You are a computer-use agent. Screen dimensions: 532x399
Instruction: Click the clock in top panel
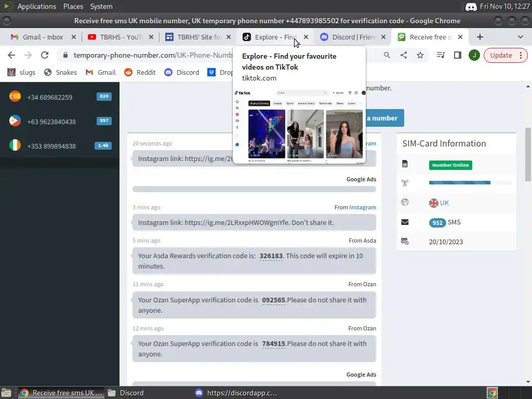click(x=504, y=6)
